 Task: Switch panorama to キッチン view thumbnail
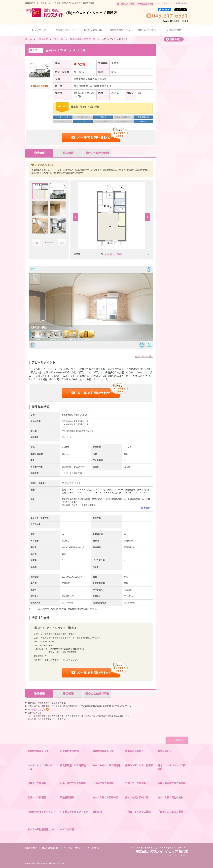(54, 334)
